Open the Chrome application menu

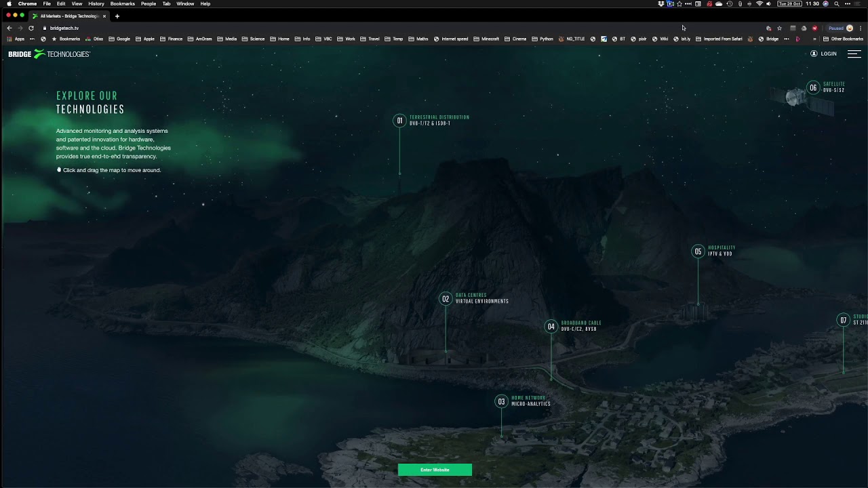click(x=27, y=3)
